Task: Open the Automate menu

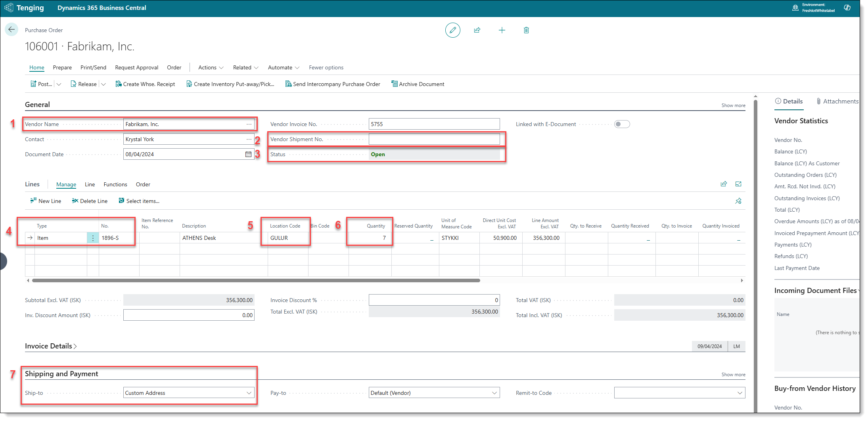Action: tap(284, 67)
